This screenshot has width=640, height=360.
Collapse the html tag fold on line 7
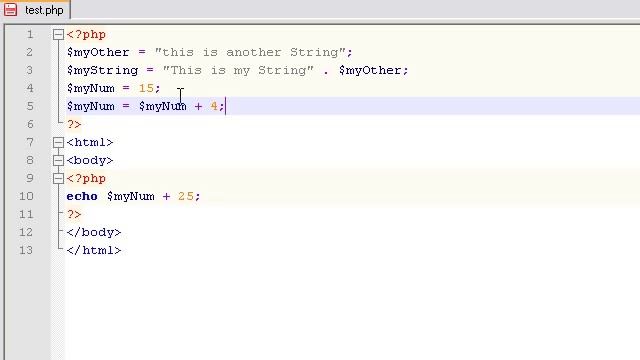[x=58, y=142]
